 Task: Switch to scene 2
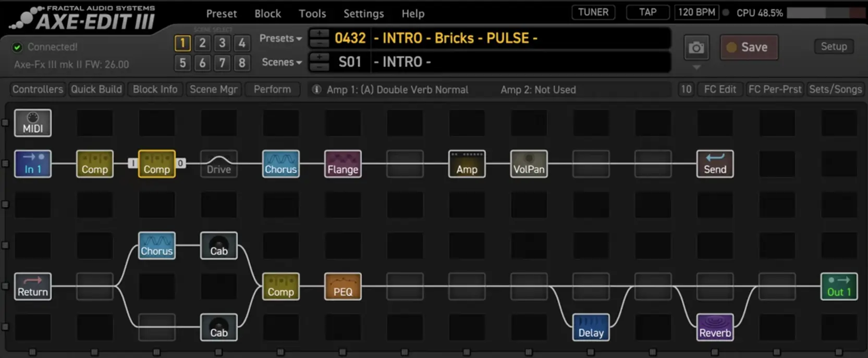click(x=202, y=43)
